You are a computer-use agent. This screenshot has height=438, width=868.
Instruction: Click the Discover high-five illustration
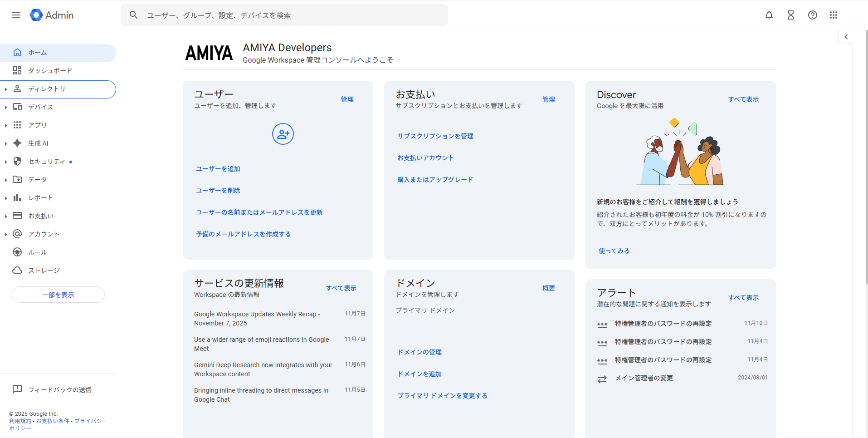tap(680, 152)
